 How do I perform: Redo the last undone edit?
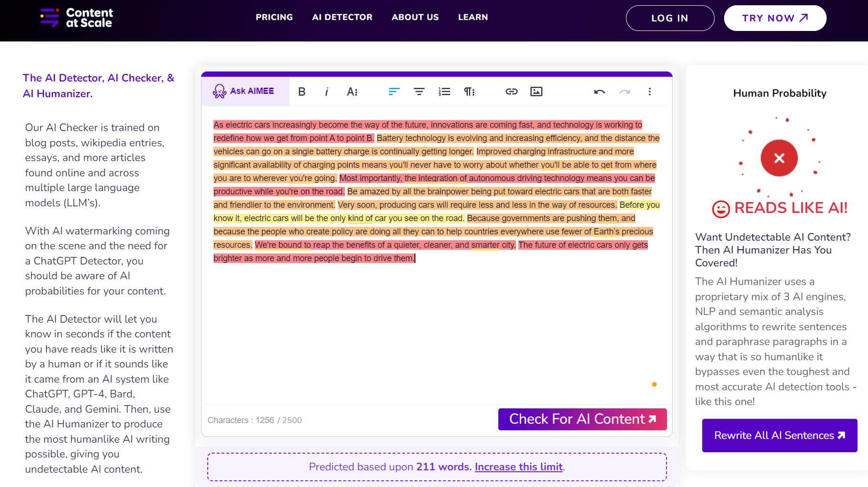tap(625, 91)
